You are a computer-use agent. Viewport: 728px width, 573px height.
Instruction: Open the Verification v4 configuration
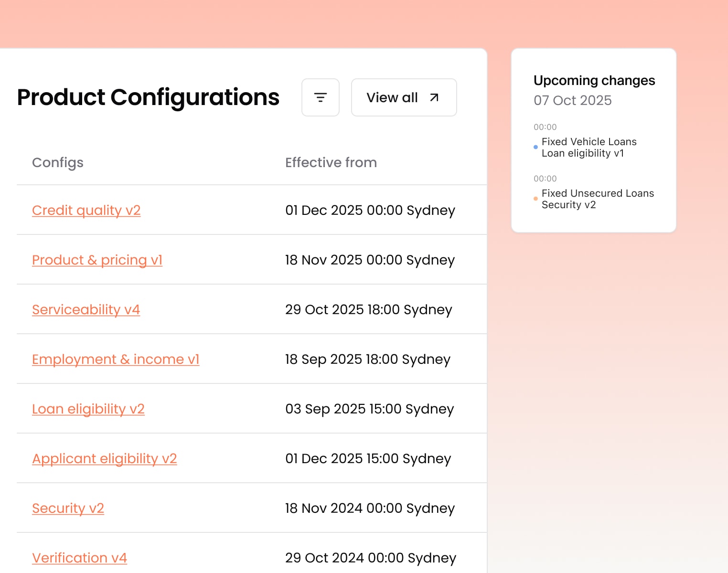pos(79,558)
